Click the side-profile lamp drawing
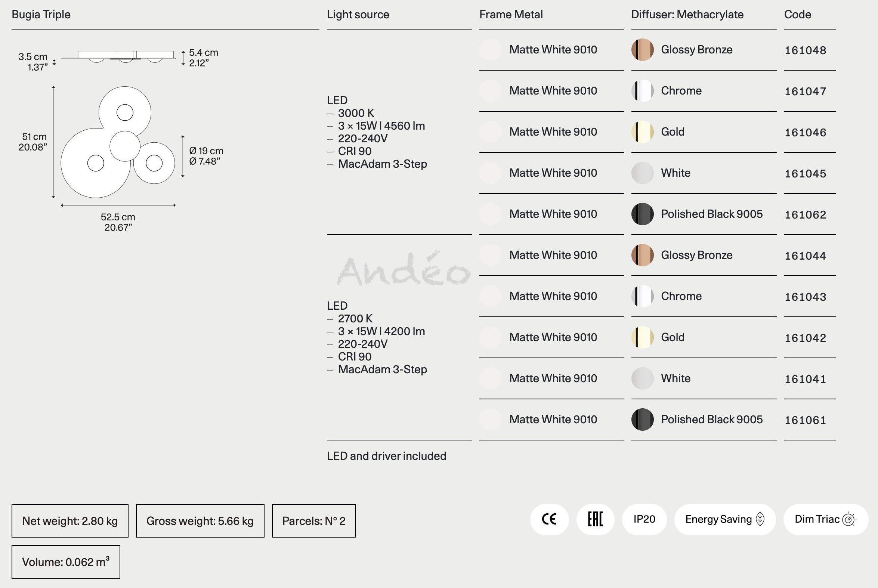 (x=118, y=57)
